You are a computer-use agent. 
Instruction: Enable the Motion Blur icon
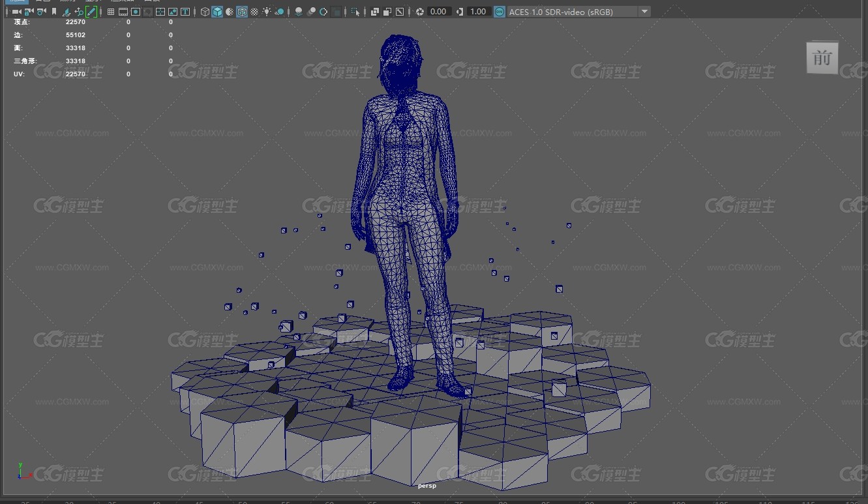[x=312, y=12]
